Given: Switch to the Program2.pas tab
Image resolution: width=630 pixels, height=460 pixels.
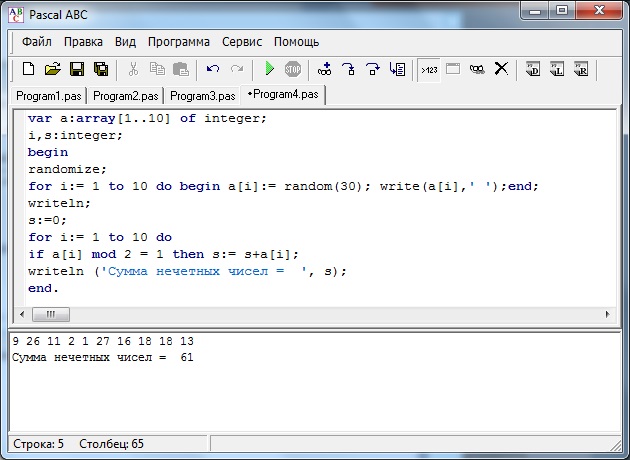Looking at the screenshot, I should click(x=125, y=96).
